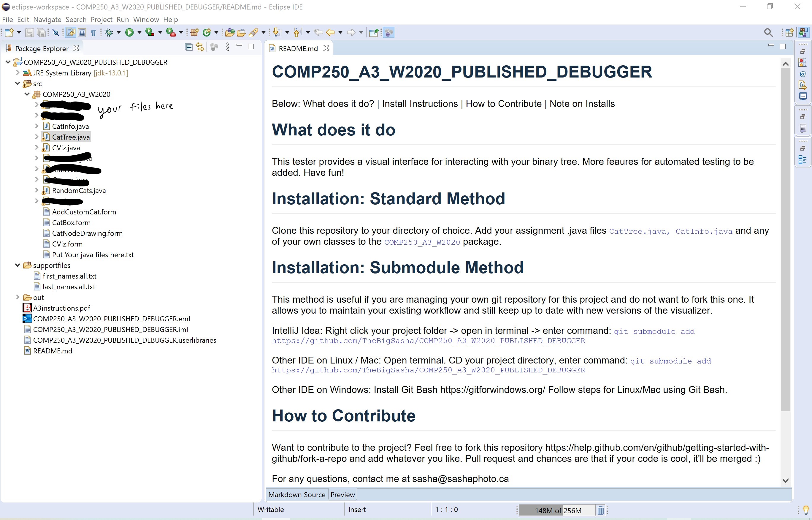The height and width of the screenshot is (520, 812).
Task: Click the Debug bug icon
Action: pyautogui.click(x=109, y=32)
